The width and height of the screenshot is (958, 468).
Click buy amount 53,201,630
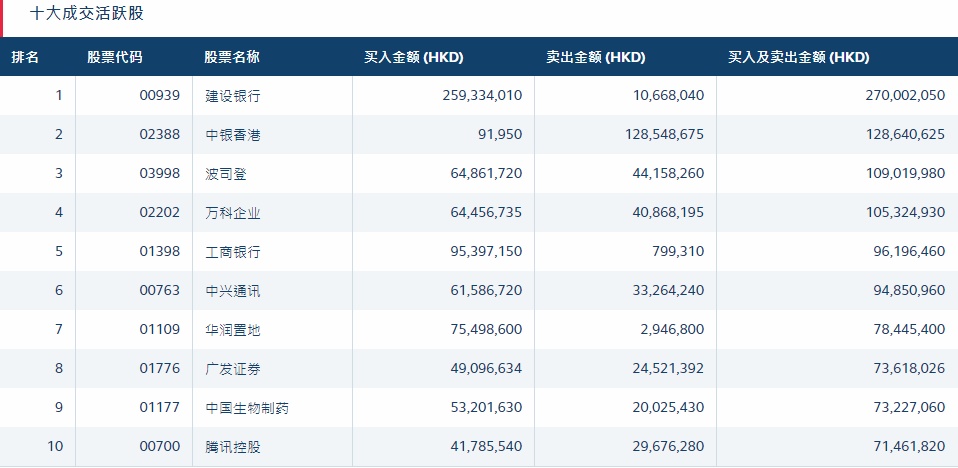point(486,408)
